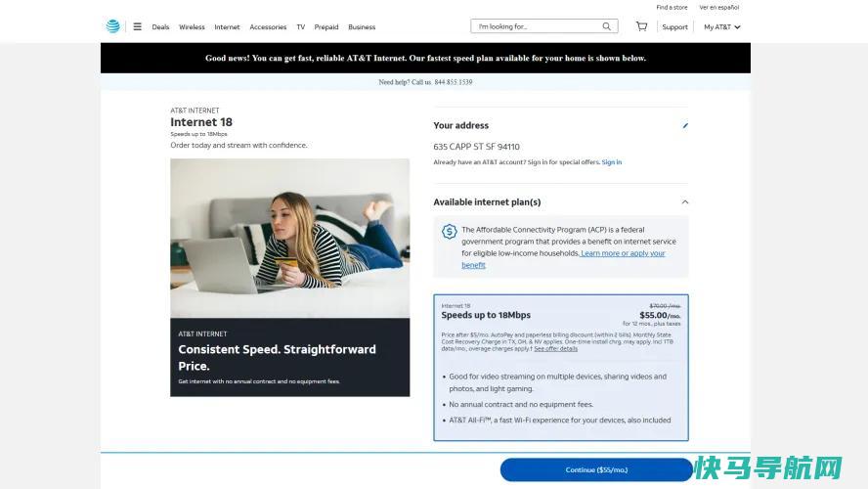The height and width of the screenshot is (489, 868).
Task: Expand the My AT&T dropdown
Action: pos(721,26)
